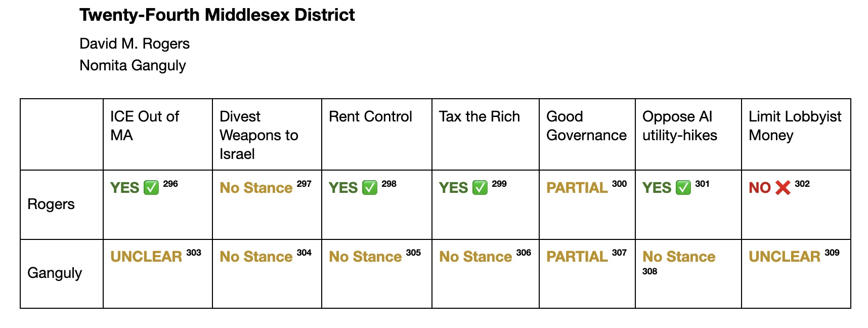Click green checkmark in Rogers ICE cell
This screenshot has height=328, width=868.
[x=151, y=187]
